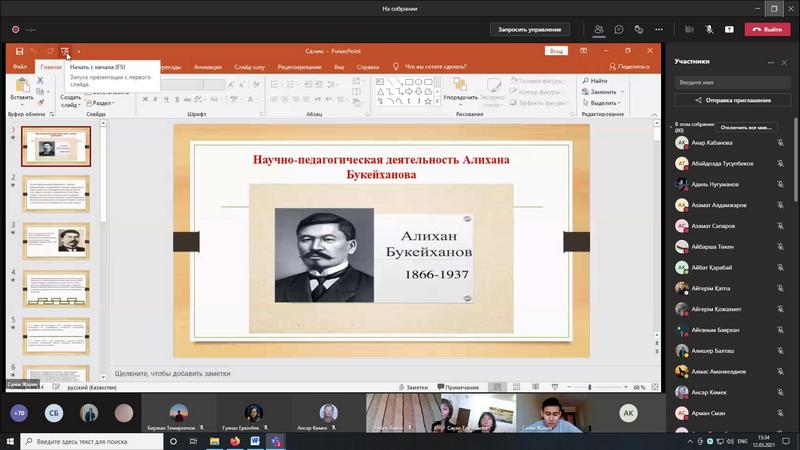Image resolution: width=800 pixels, height=450 pixels.
Task: Toggle italic (К) formatting in the font group
Action: [x=156, y=99]
